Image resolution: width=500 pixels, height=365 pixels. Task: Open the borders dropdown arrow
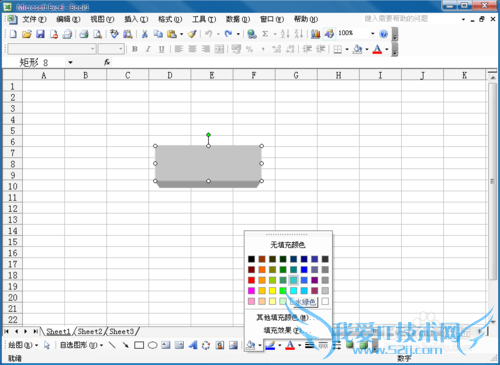[x=347, y=49]
